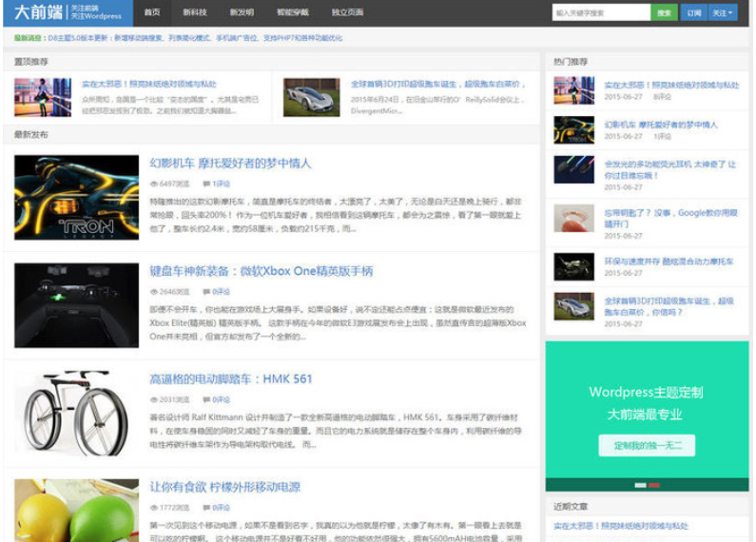Open the D8主题5.0版本更新 announcement link

pos(195,38)
